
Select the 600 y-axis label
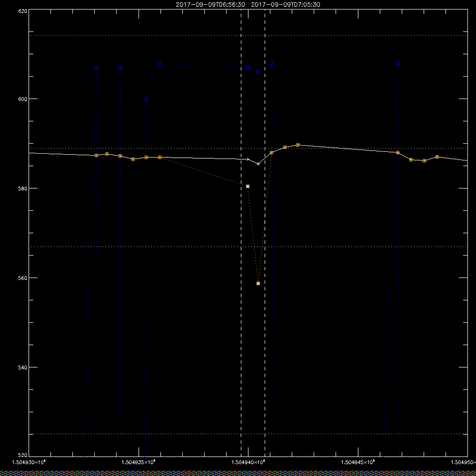[22, 99]
